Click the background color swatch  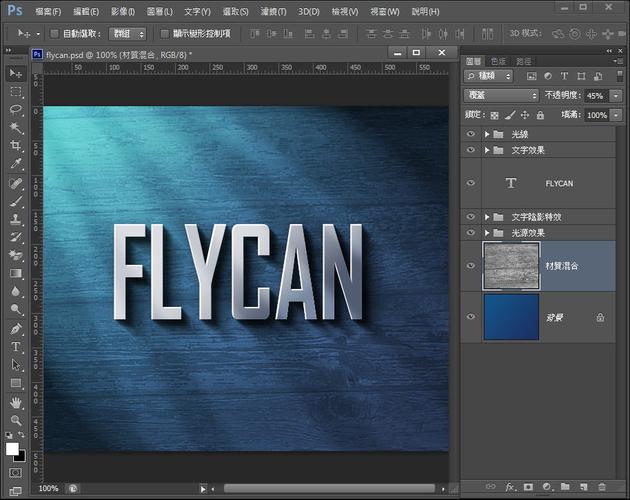click(21, 457)
